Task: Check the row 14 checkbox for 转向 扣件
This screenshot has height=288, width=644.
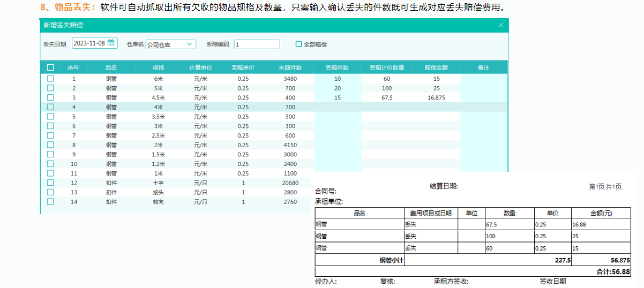Action: [x=50, y=202]
